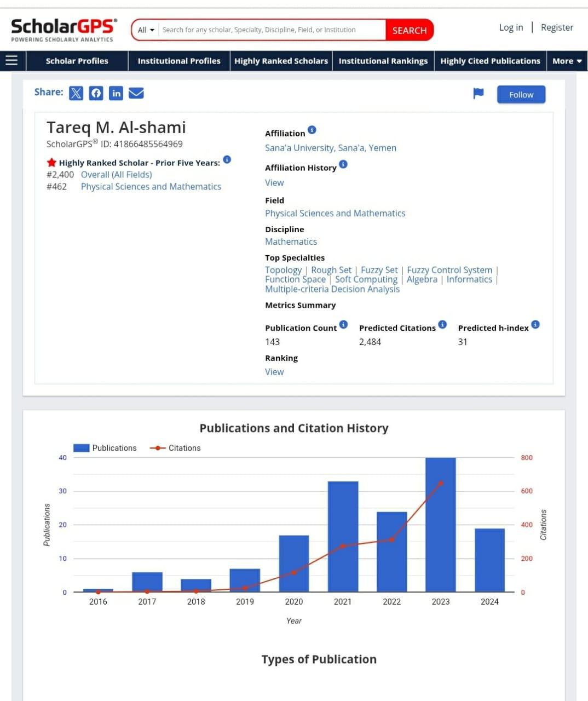The width and height of the screenshot is (588, 701).
Task: Open the Topology specialty link
Action: click(x=283, y=270)
